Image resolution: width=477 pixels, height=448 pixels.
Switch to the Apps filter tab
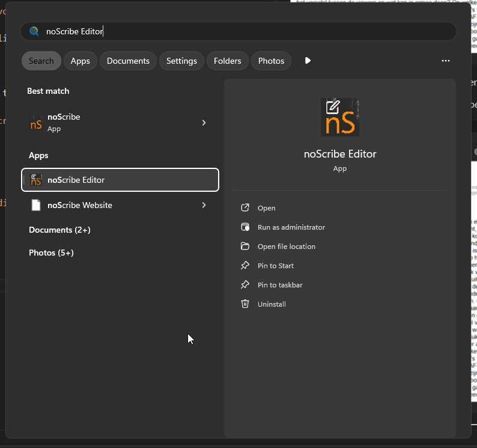(x=80, y=61)
